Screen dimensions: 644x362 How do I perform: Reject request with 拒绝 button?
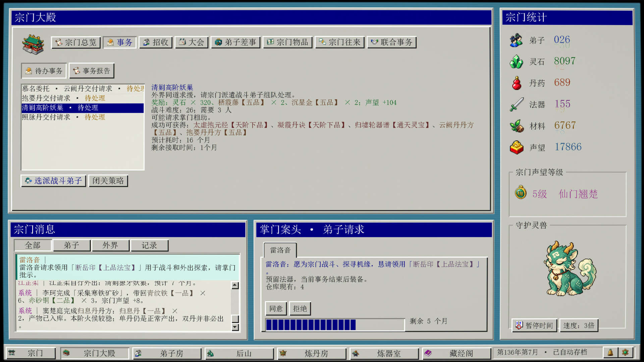tap(300, 309)
